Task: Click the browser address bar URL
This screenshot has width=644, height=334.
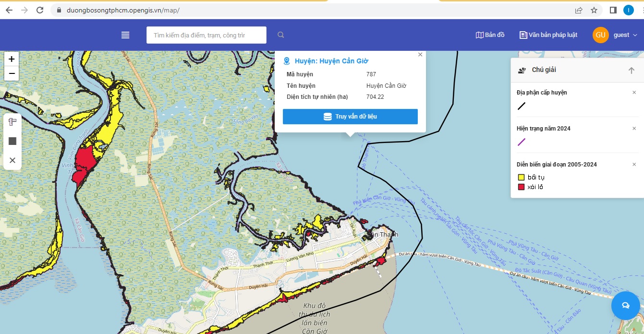Action: (124, 10)
